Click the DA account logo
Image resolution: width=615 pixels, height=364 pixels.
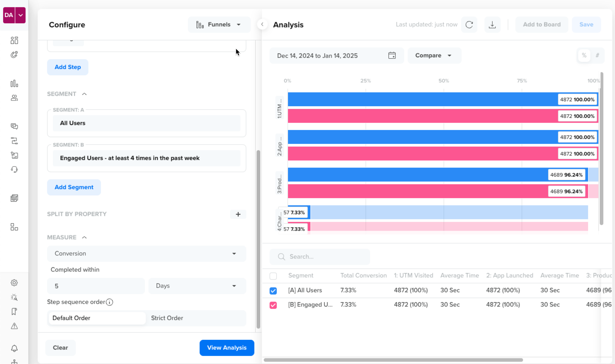9,15
